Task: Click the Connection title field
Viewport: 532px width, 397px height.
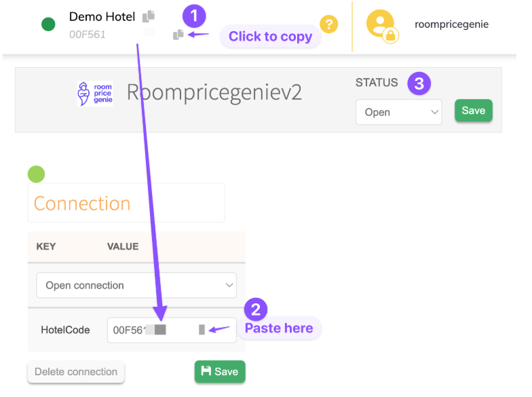Action: pos(126,203)
